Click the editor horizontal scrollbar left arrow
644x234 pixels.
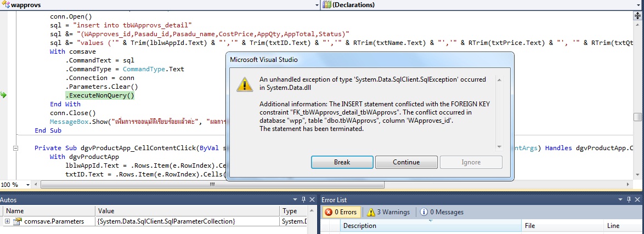coord(36,185)
